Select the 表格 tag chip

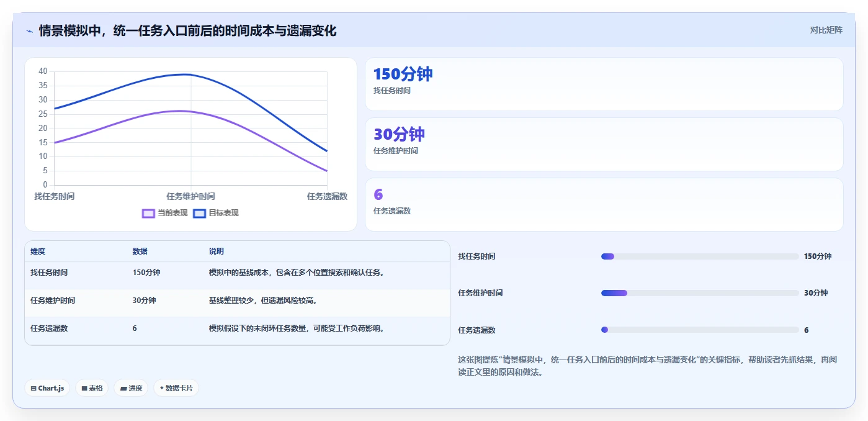coord(92,388)
